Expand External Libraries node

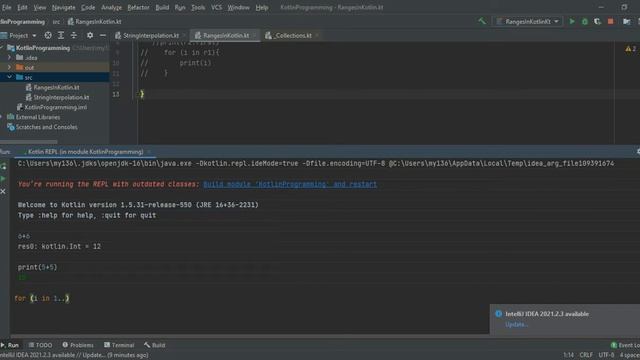[2, 117]
